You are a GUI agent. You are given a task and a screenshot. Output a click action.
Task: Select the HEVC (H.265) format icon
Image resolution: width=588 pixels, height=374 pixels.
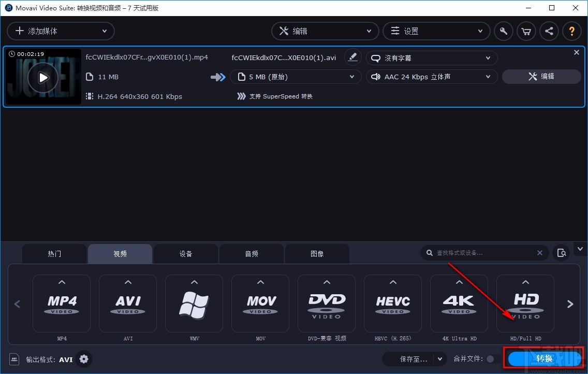(x=392, y=304)
